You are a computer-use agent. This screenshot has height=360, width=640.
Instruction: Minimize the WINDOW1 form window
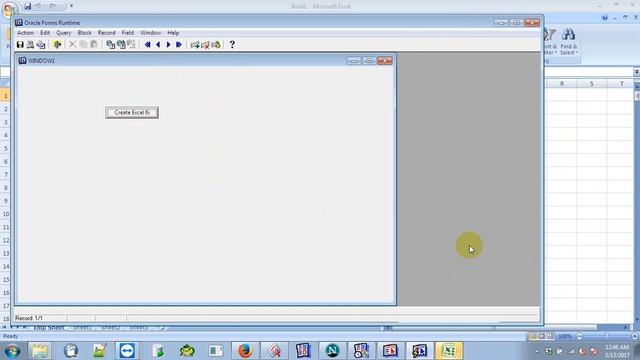(353, 60)
